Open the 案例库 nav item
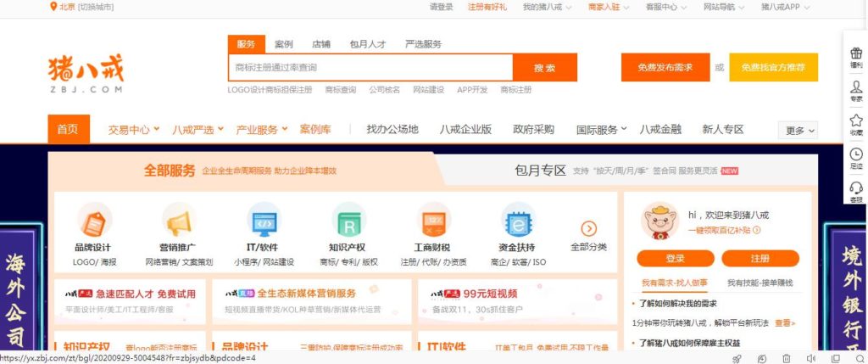Screen dimensions: 868x364 click(315, 130)
